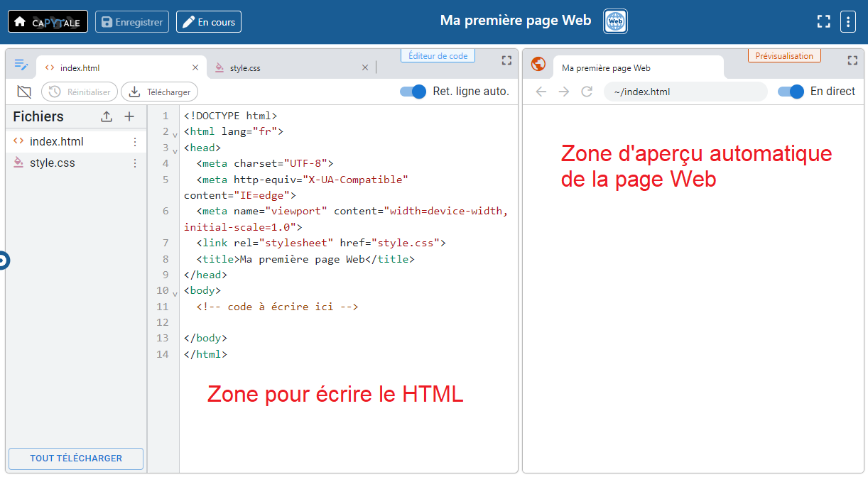Click the title tag code line
This screenshot has width=868, height=477.
[305, 259]
